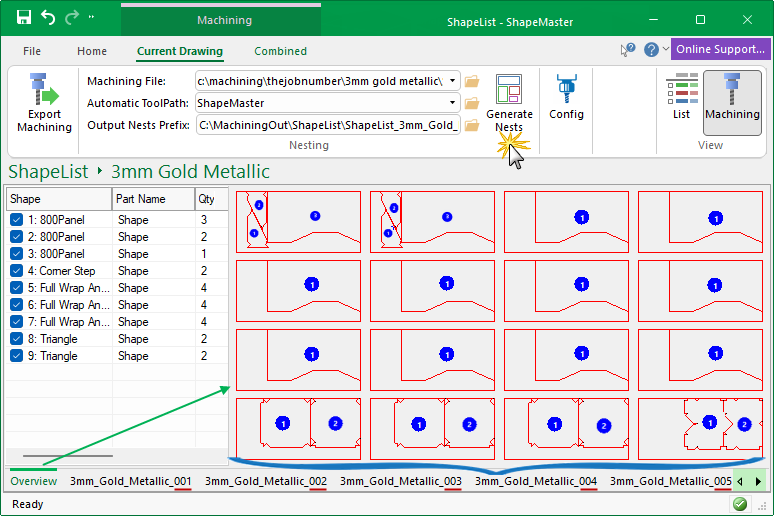Switch to List view
Viewport: 774px width, 516px height.
pos(681,97)
